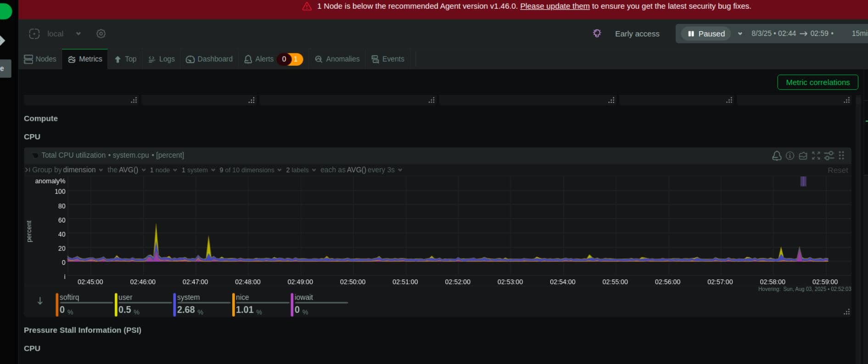Screen dimensions: 868x364
Task: Expand chart to fullscreen
Action: 816,156
